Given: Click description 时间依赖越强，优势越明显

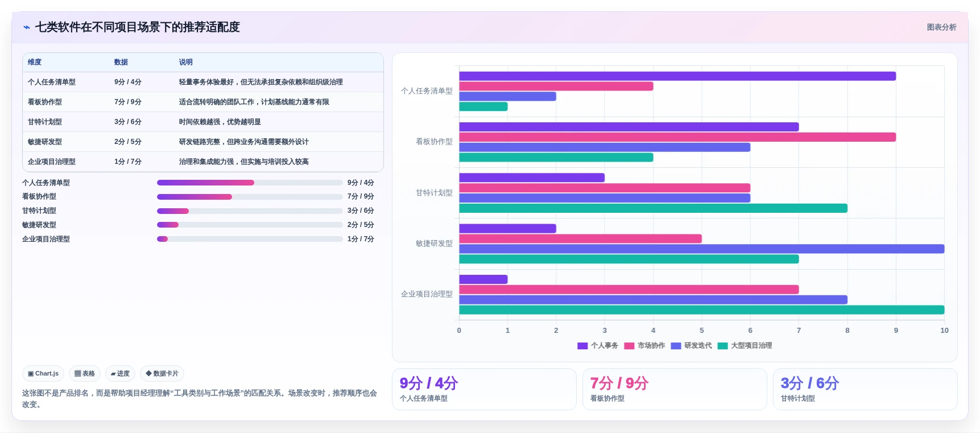Looking at the screenshot, I should pos(220,122).
